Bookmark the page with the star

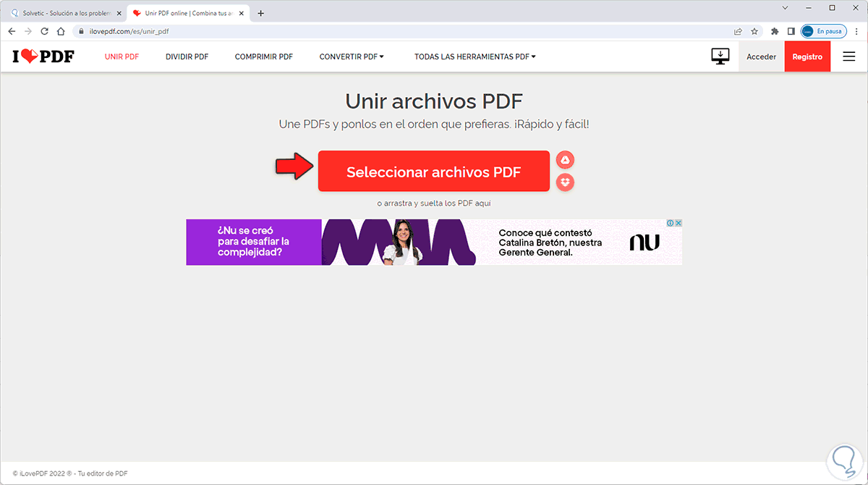click(755, 31)
